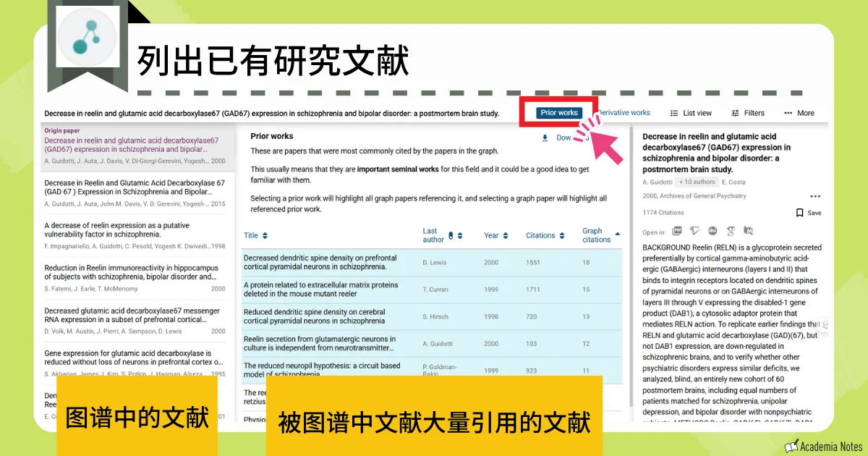
Task: Switch to Derivative works tab
Action: click(x=624, y=113)
